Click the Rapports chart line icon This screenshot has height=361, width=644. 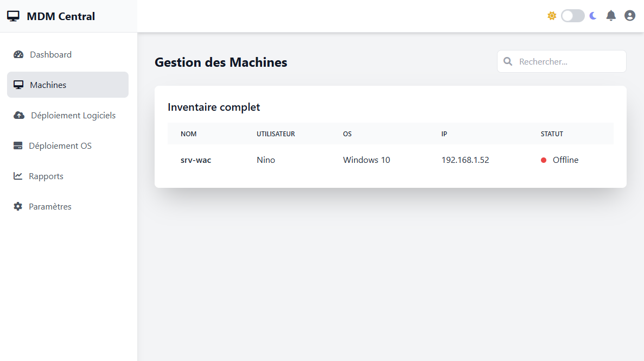pos(18,176)
